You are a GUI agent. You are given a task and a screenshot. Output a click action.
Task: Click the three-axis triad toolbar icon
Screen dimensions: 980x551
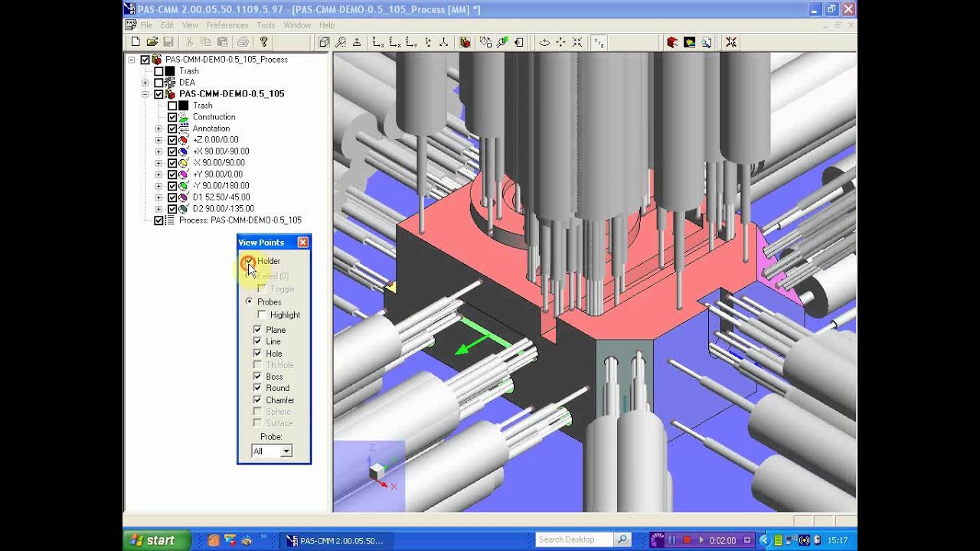pos(443,42)
